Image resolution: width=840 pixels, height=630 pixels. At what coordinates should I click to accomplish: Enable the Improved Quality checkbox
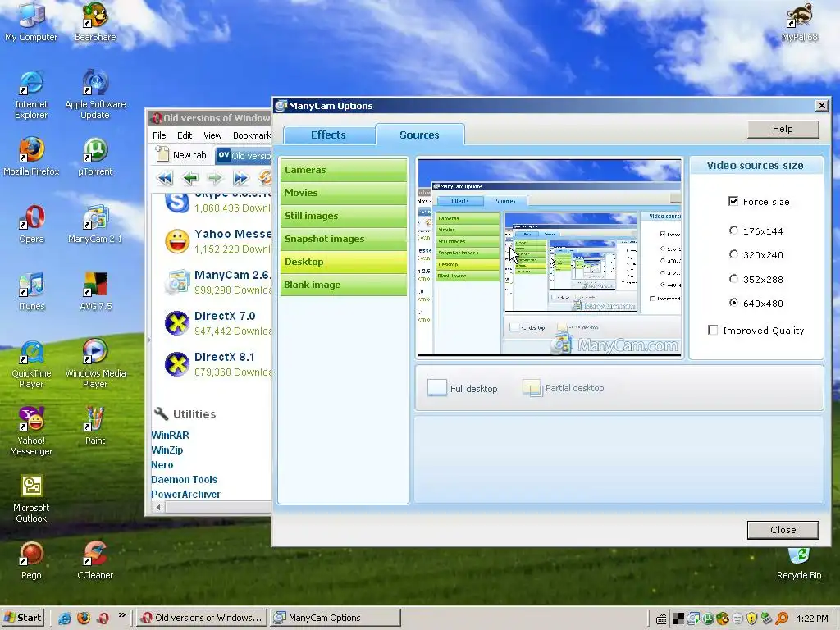713,330
